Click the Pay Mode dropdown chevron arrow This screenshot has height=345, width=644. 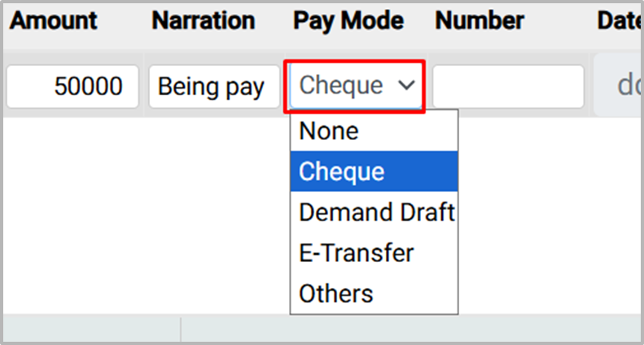pyautogui.click(x=406, y=86)
